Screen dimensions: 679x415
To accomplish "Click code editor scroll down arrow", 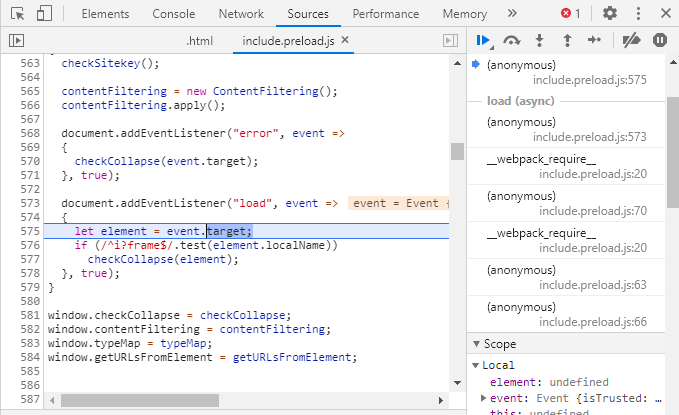I will 457,383.
